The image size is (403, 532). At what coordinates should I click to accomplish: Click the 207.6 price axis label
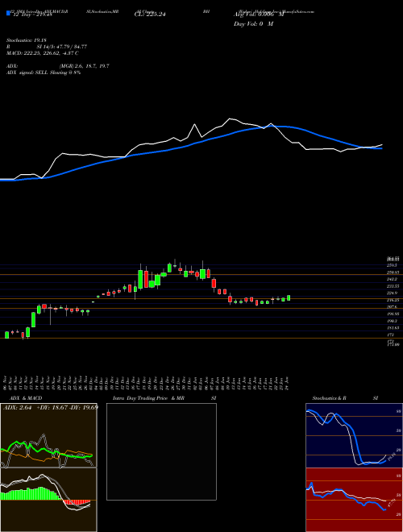click(x=394, y=307)
